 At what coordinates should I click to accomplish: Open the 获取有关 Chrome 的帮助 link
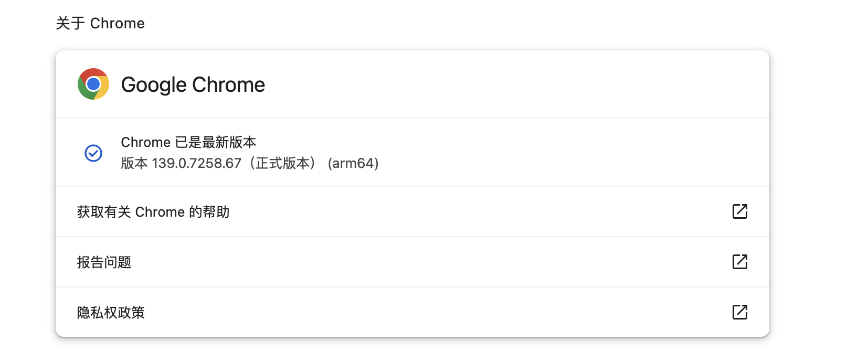tap(153, 212)
